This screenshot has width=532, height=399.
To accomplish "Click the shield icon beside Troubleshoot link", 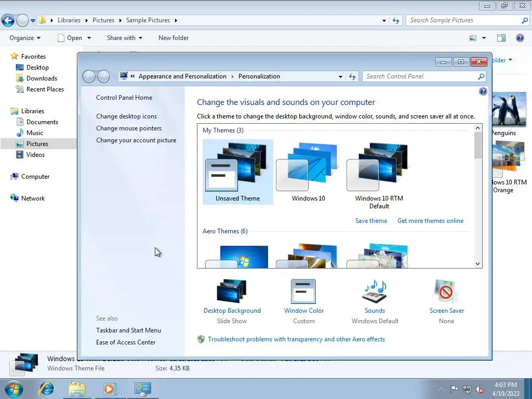I will click(x=201, y=339).
